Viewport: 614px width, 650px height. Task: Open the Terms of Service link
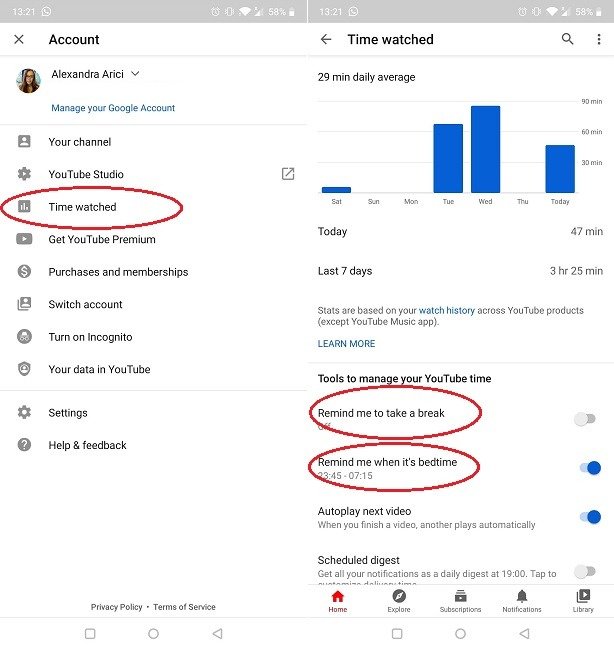click(184, 607)
